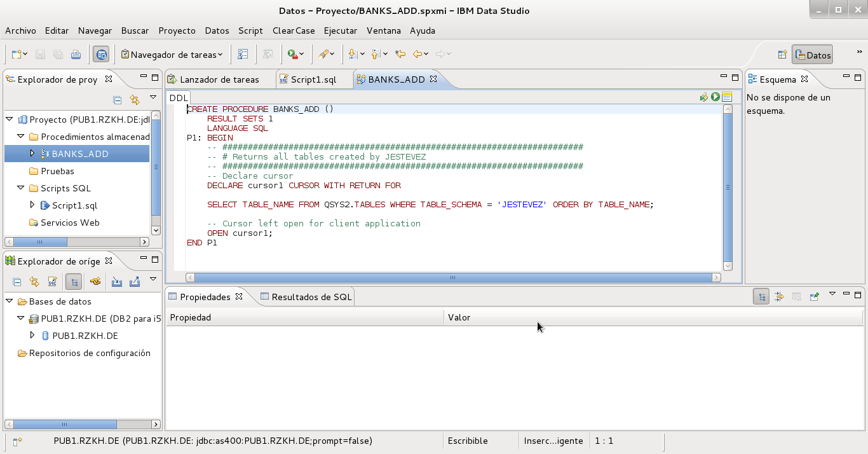
Task: Click the new connection profile icon
Action: coord(95,282)
